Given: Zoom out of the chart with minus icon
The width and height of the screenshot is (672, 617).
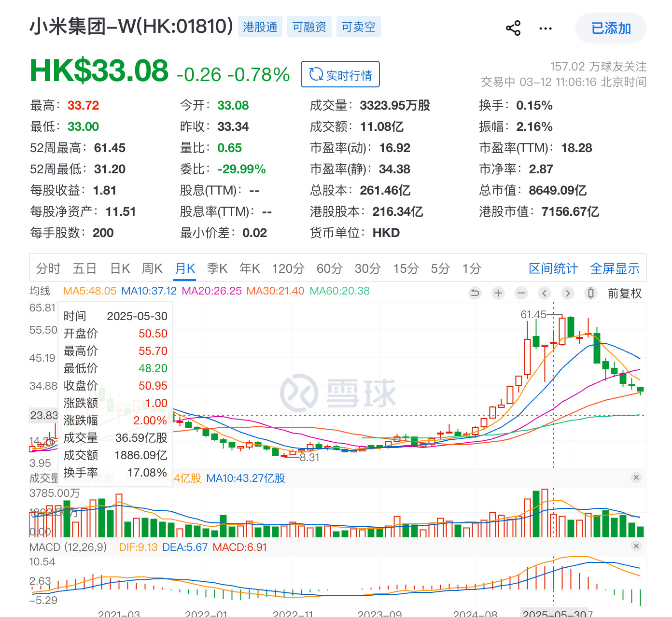Looking at the screenshot, I should pyautogui.click(x=521, y=293).
